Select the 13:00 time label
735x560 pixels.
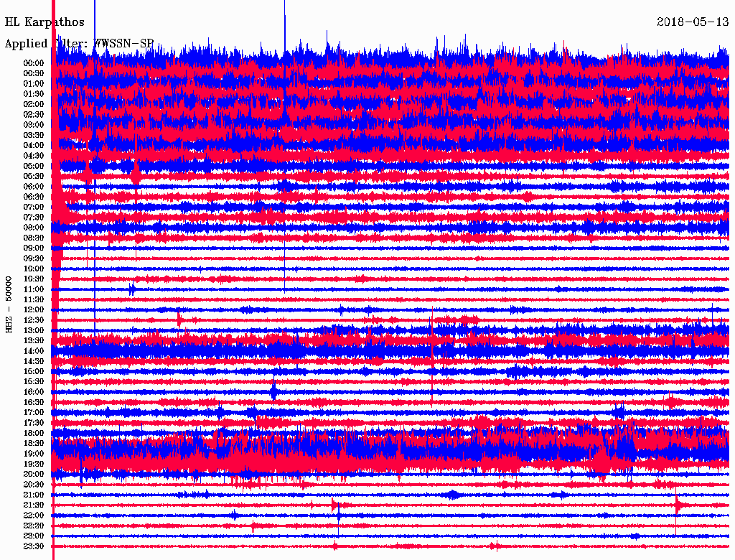coord(33,331)
